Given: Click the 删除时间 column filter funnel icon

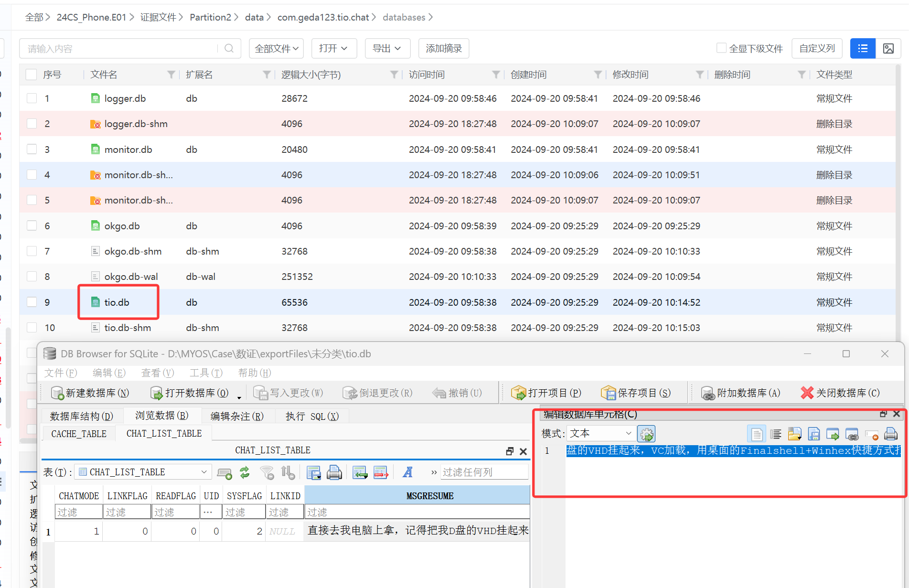Looking at the screenshot, I should pos(802,75).
